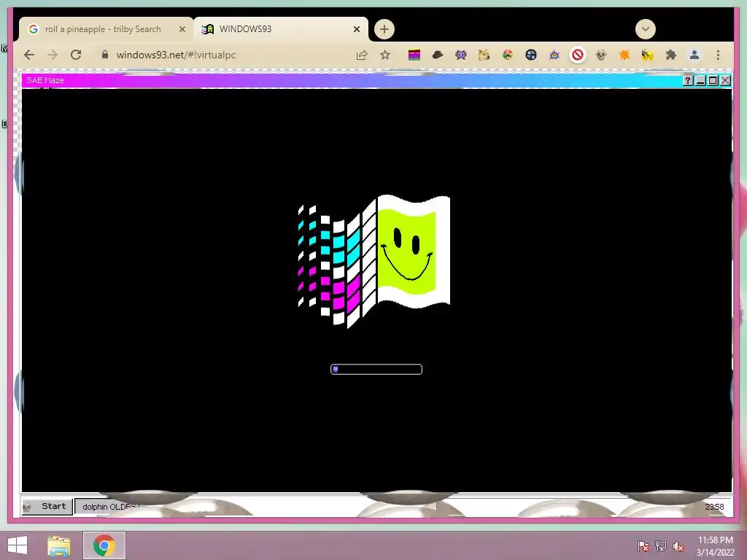Click the muted volume tray icon
This screenshot has width=747, height=560.
tap(678, 546)
